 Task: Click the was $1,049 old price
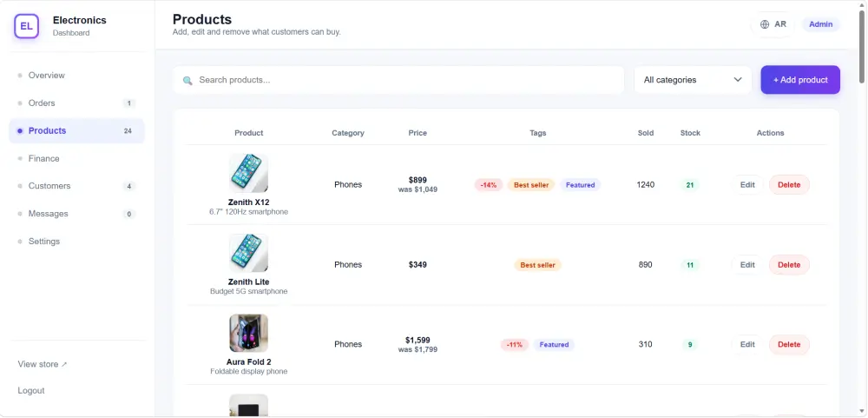(418, 189)
